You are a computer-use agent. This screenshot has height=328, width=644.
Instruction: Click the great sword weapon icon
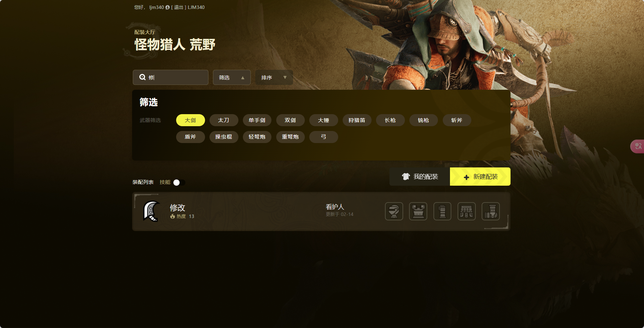pos(151,211)
